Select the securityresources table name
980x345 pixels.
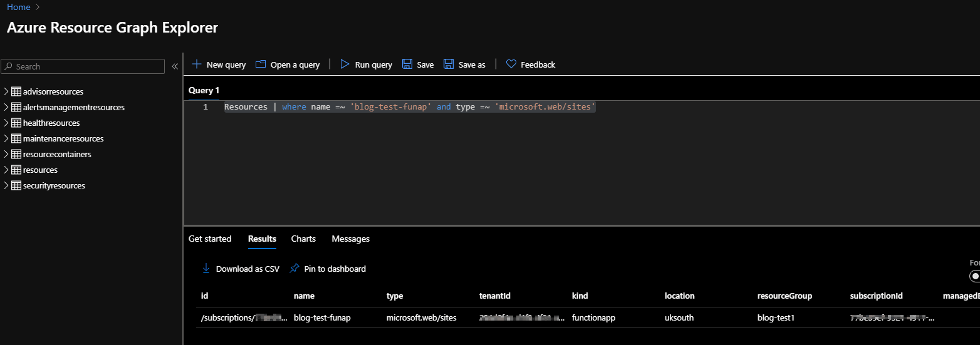[x=54, y=185]
